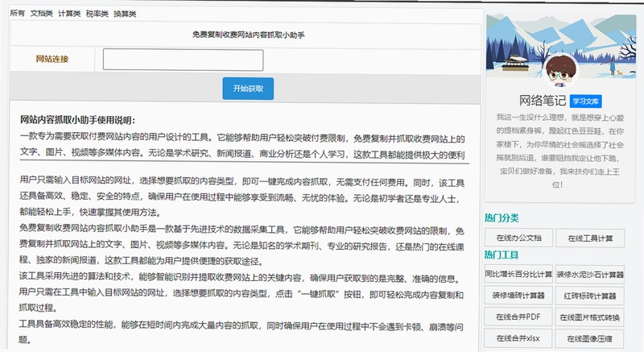Open the 红砖标砖计算器 tool

(x=590, y=296)
